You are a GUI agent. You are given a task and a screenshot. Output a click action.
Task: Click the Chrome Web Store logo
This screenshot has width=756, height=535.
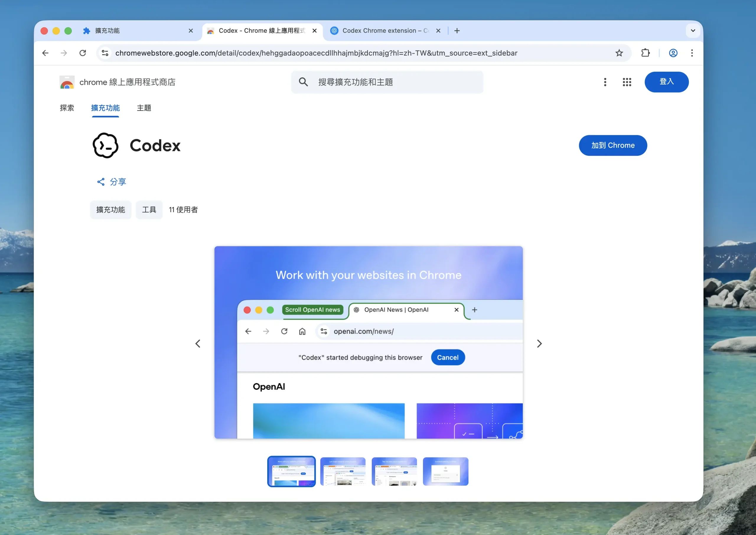(67, 82)
